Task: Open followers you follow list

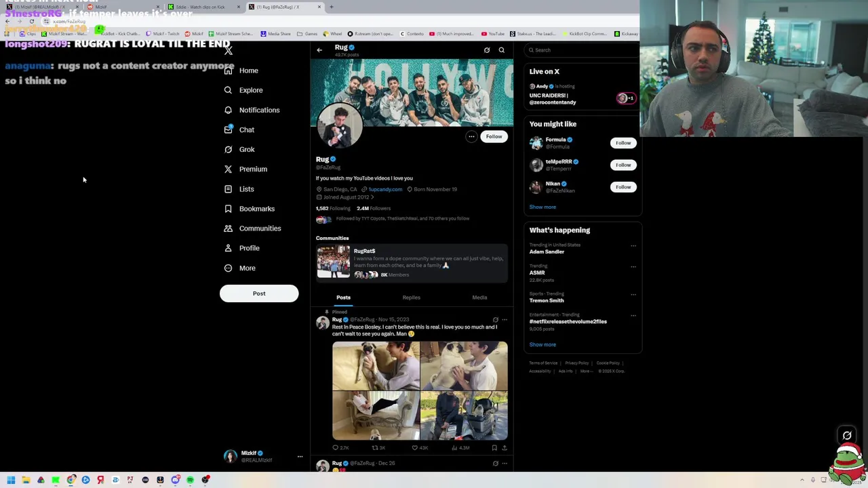Action: [x=393, y=219]
